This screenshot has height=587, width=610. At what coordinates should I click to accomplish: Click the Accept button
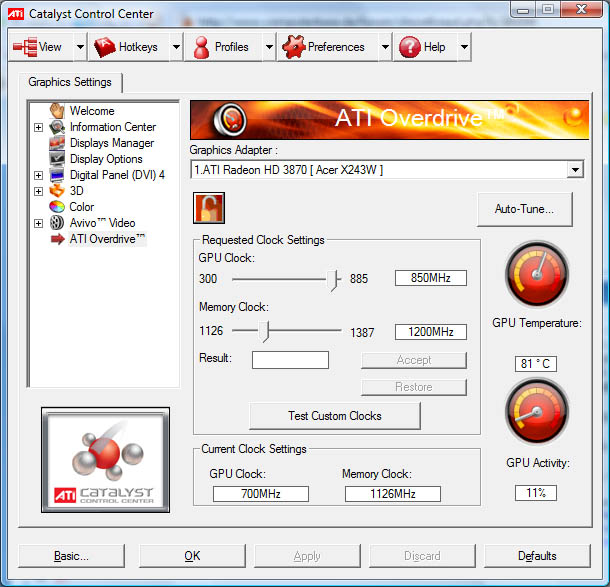click(414, 360)
